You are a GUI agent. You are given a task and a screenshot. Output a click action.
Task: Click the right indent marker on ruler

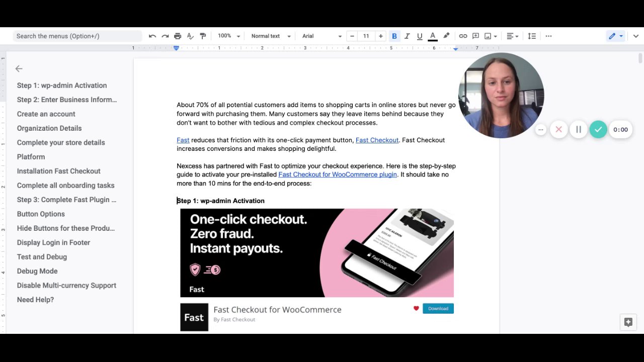tap(456, 49)
